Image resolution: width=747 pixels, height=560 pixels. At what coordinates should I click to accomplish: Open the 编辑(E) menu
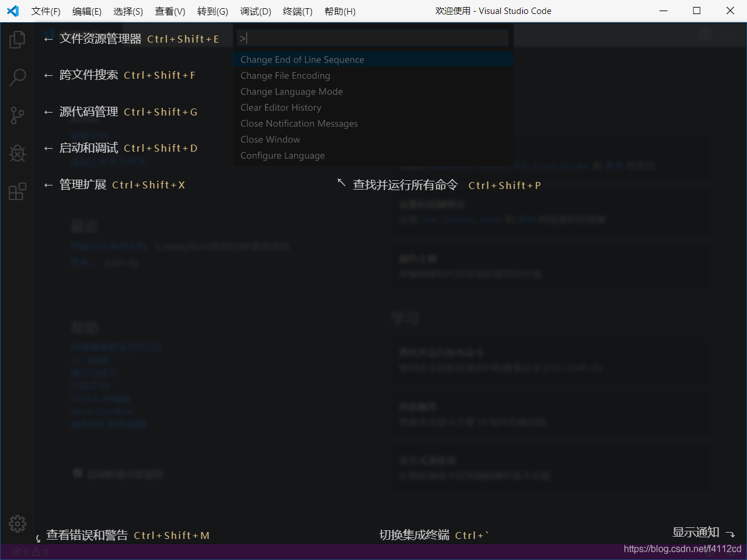[x=87, y=11]
